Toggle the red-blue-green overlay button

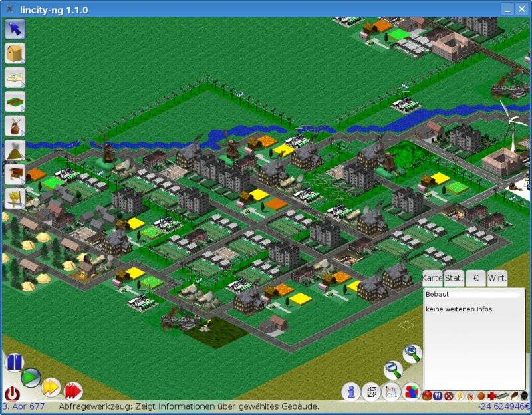click(411, 392)
